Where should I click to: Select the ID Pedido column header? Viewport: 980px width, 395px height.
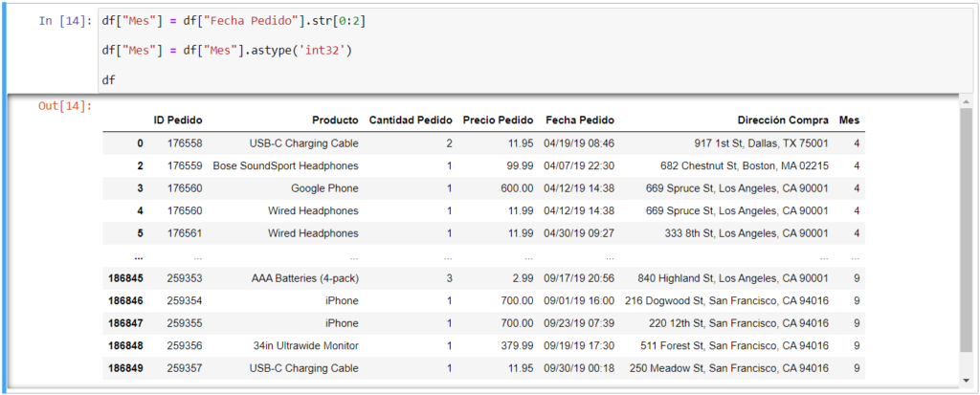178,121
